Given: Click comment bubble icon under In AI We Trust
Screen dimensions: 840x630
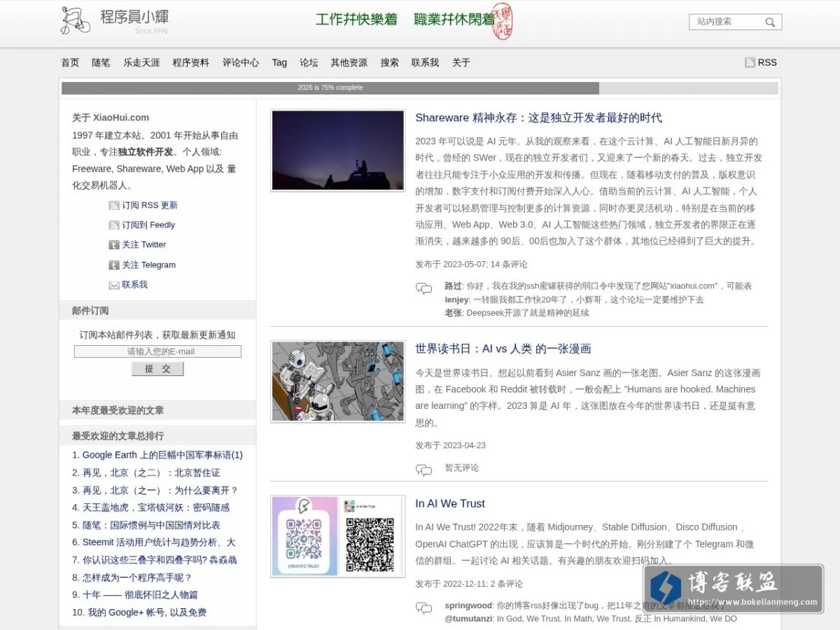Looking at the screenshot, I should click(423, 608).
